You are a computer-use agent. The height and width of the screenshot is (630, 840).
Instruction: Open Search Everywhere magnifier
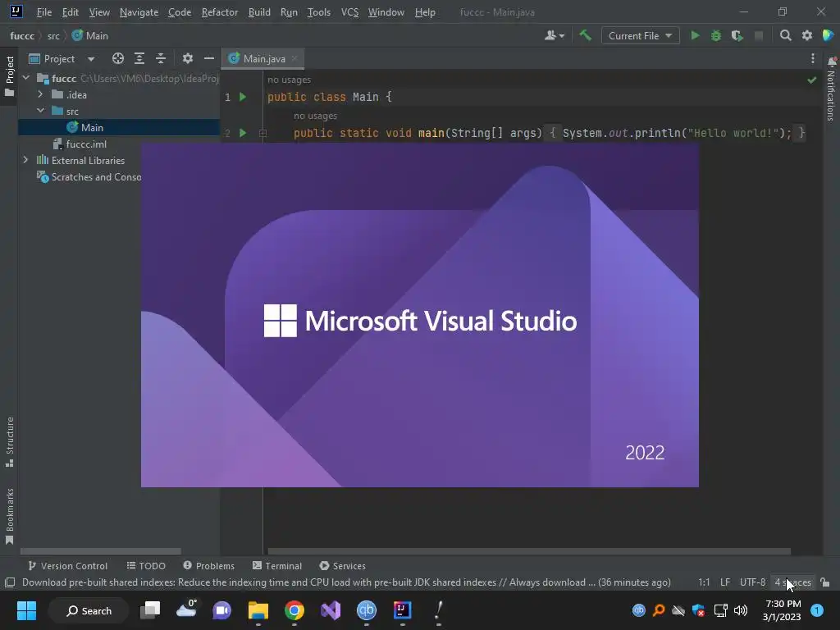(785, 35)
